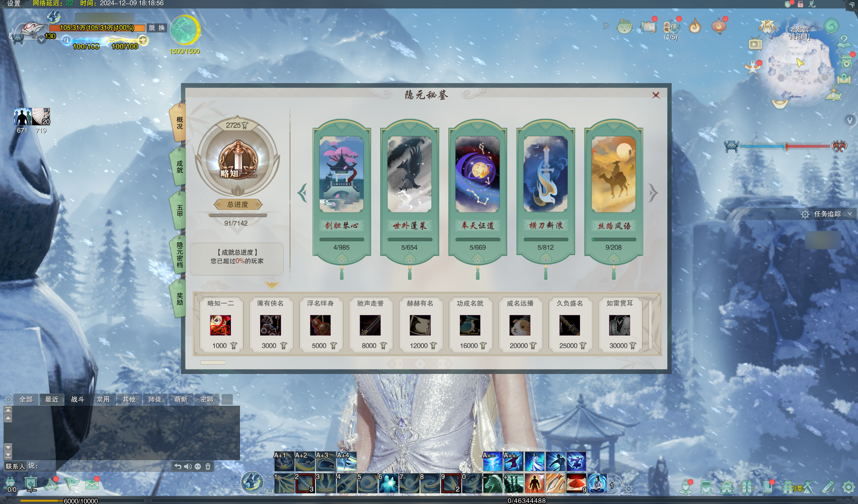Go to next card page arrow
The width and height of the screenshot is (858, 504).
click(x=653, y=193)
